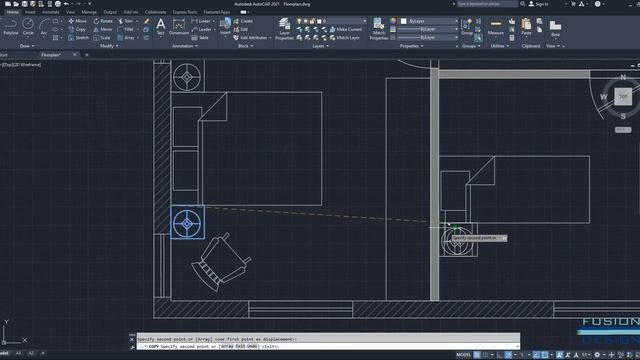Activate the Array command

click(x=127, y=38)
